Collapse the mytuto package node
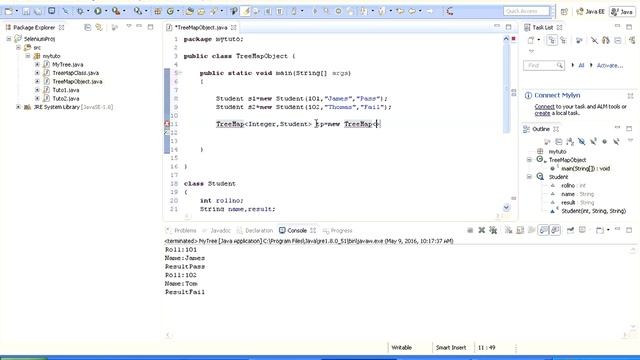Screen dimensions: 640x360 click(28, 56)
